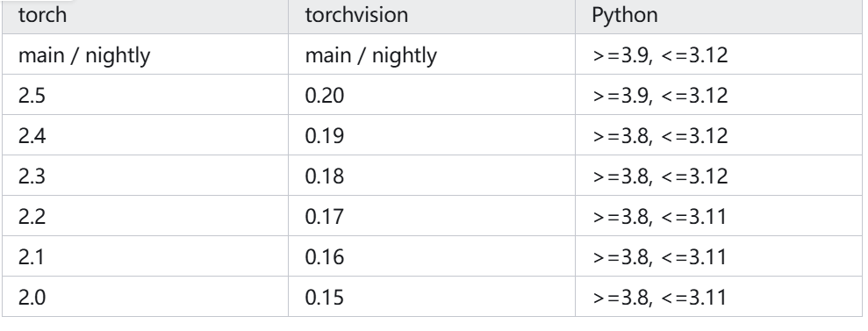Select the torchvision main / nightly cell
This screenshot has width=868, height=331.
(x=432, y=54)
